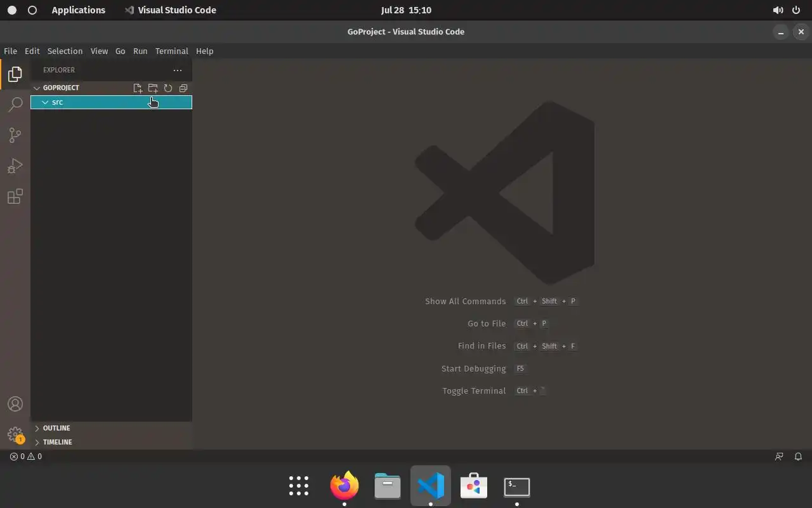Expand the OUTLINE section
The image size is (812, 508).
coord(111,428)
